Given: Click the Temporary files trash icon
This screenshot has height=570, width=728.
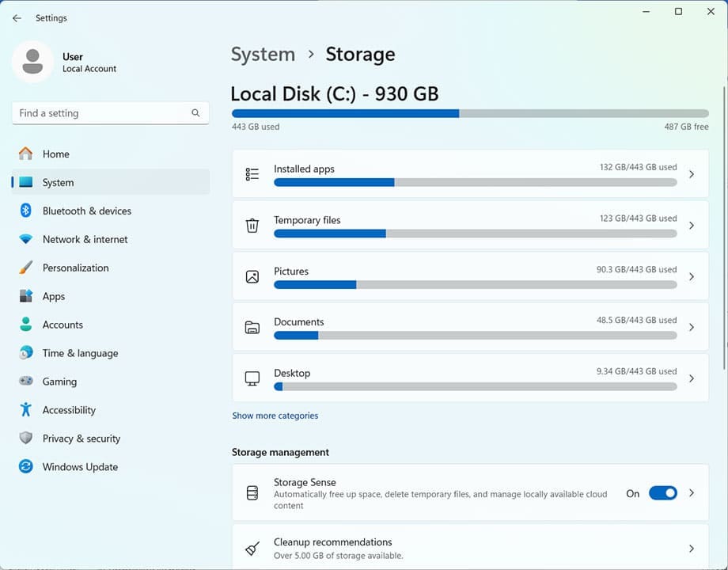Looking at the screenshot, I should pyautogui.click(x=252, y=225).
